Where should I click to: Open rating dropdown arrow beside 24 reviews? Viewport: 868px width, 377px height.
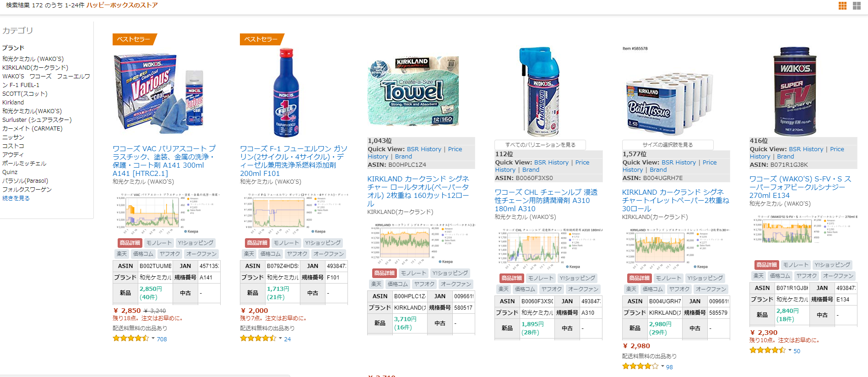click(280, 339)
